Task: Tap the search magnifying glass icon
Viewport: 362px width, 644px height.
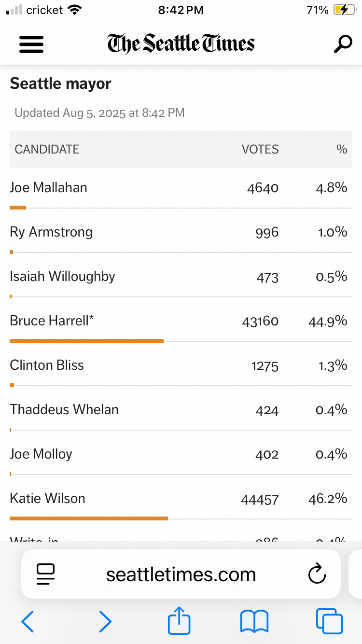Action: click(x=343, y=44)
